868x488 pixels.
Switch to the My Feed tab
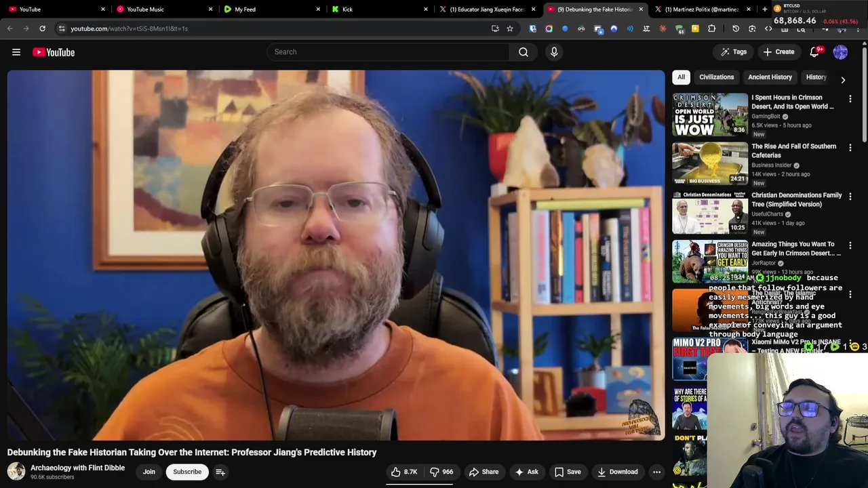[x=269, y=9]
